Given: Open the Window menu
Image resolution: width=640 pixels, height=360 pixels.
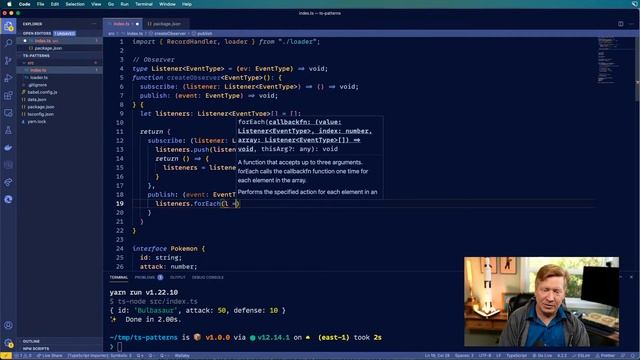Looking at the screenshot, I should point(167,4).
